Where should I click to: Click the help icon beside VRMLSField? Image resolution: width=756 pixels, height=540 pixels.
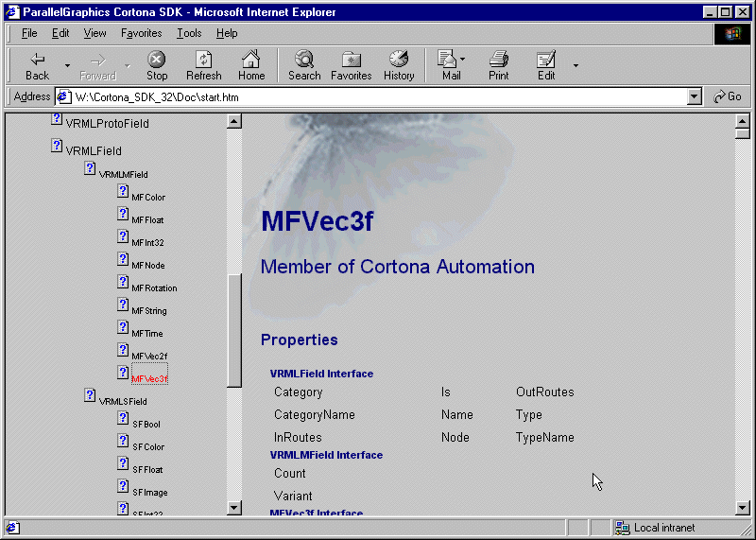pos(90,394)
